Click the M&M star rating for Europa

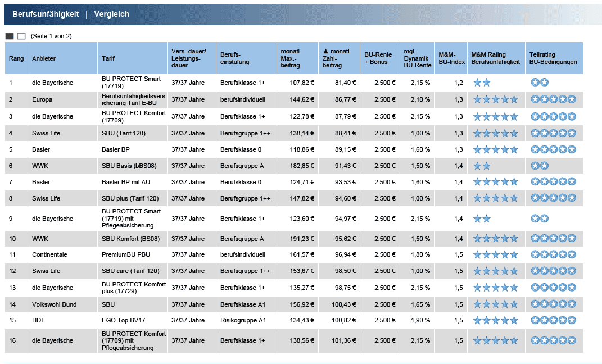tap(495, 100)
